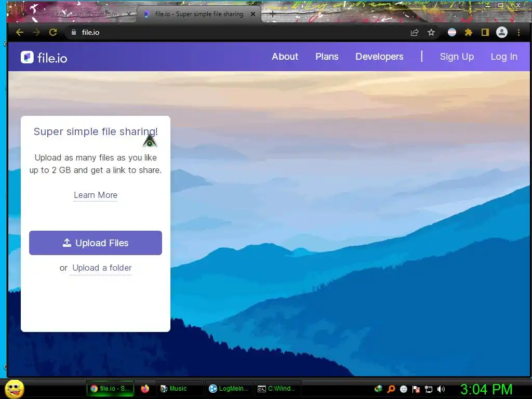Open a new browser tab

tap(272, 14)
